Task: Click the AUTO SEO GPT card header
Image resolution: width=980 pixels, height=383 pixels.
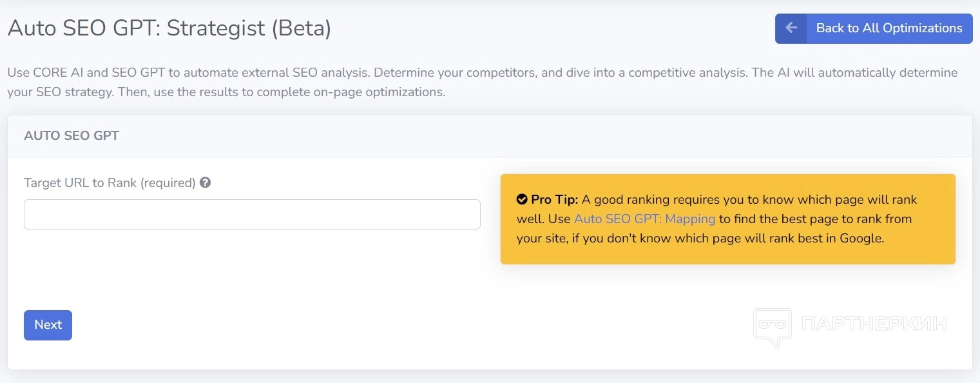Action: pos(72,136)
